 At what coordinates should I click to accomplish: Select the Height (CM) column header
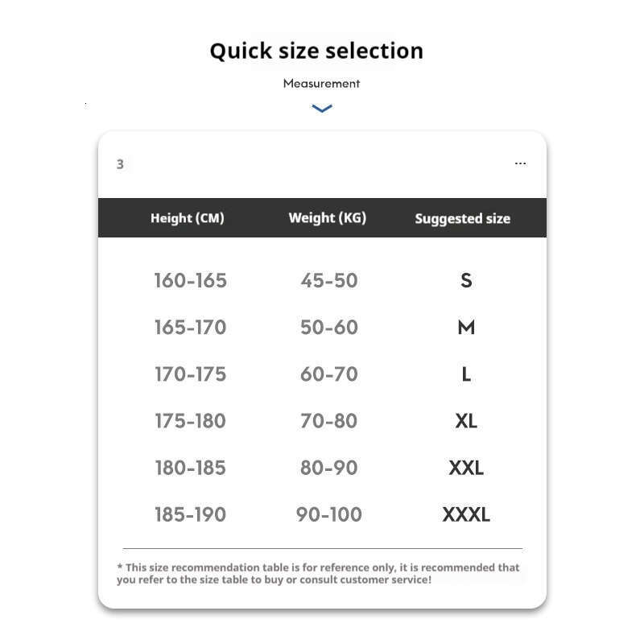tap(188, 218)
